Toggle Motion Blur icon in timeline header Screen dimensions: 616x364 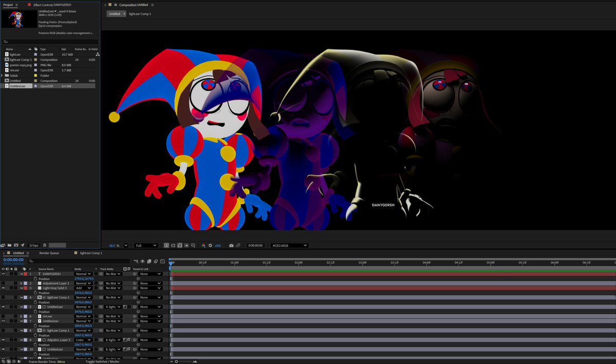[x=156, y=261]
